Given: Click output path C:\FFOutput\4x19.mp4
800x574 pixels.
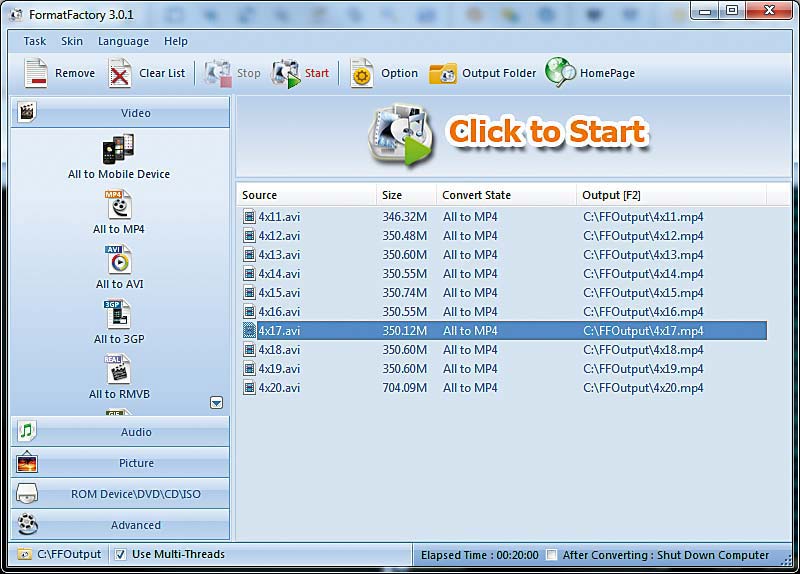Looking at the screenshot, I should click(643, 368).
